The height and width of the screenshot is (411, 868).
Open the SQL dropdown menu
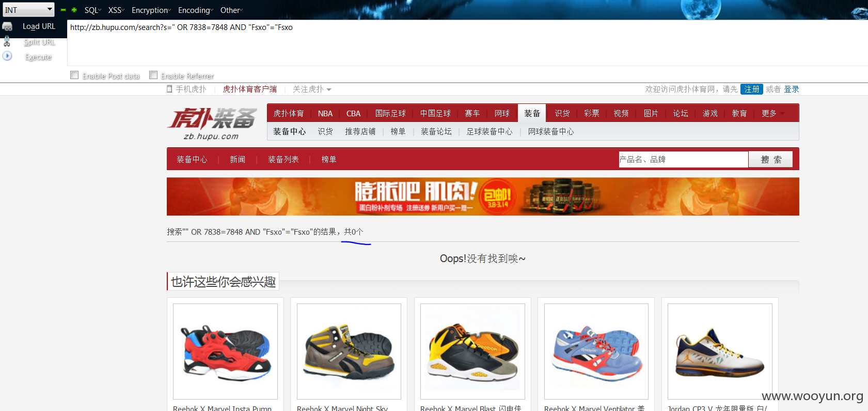coord(92,10)
